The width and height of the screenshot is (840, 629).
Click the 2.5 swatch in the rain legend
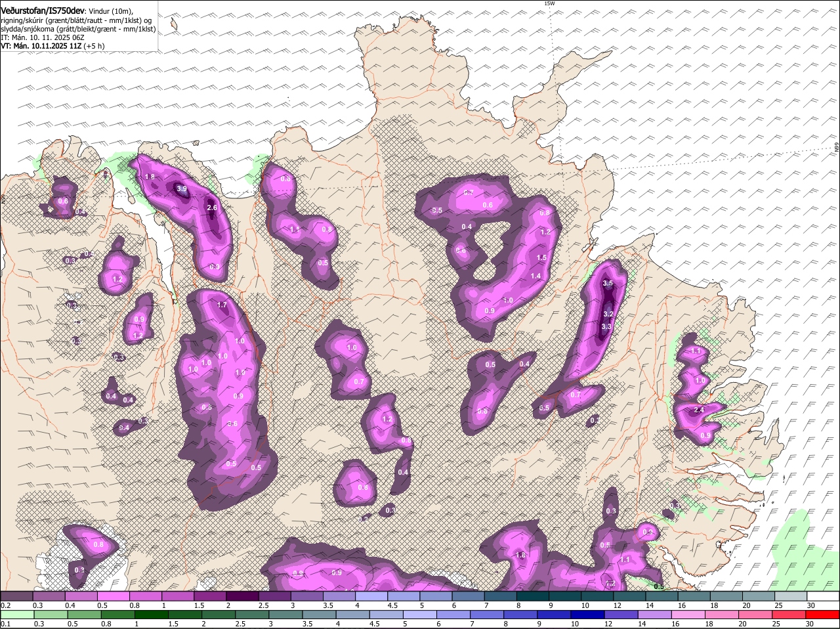click(252, 615)
